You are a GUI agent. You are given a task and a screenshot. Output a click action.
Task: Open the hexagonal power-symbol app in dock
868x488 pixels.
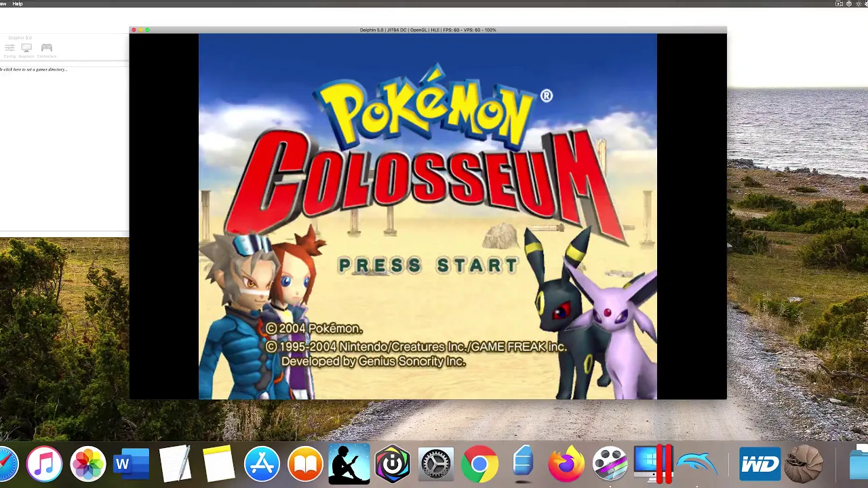[x=393, y=464]
